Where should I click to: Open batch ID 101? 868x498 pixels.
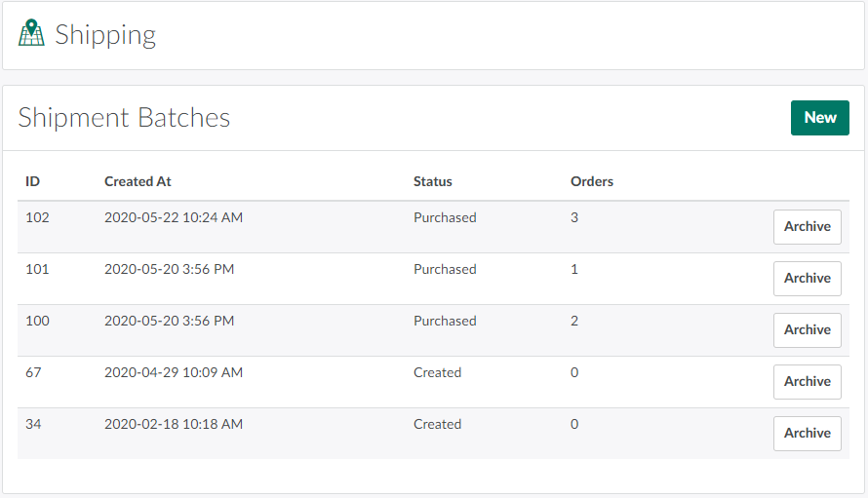pyautogui.click(x=37, y=270)
